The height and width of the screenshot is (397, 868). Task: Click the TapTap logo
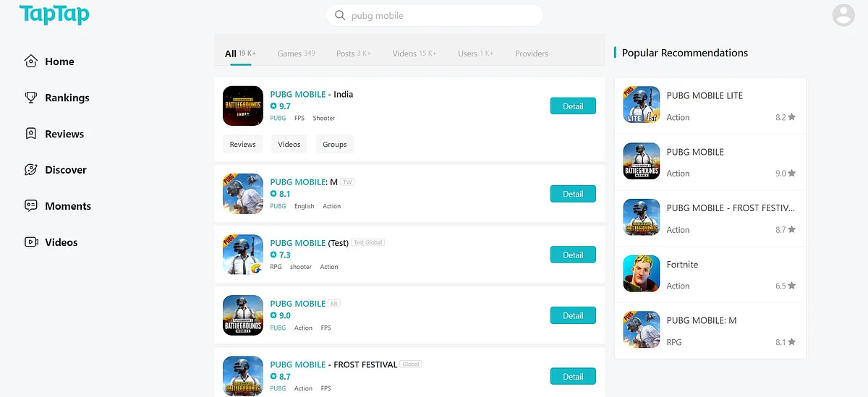[54, 14]
